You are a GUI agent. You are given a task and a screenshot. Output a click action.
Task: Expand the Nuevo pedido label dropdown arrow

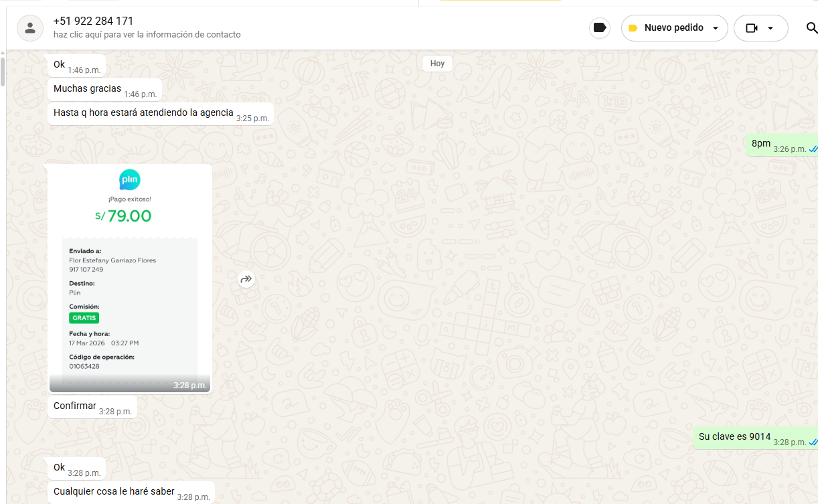[716, 28]
